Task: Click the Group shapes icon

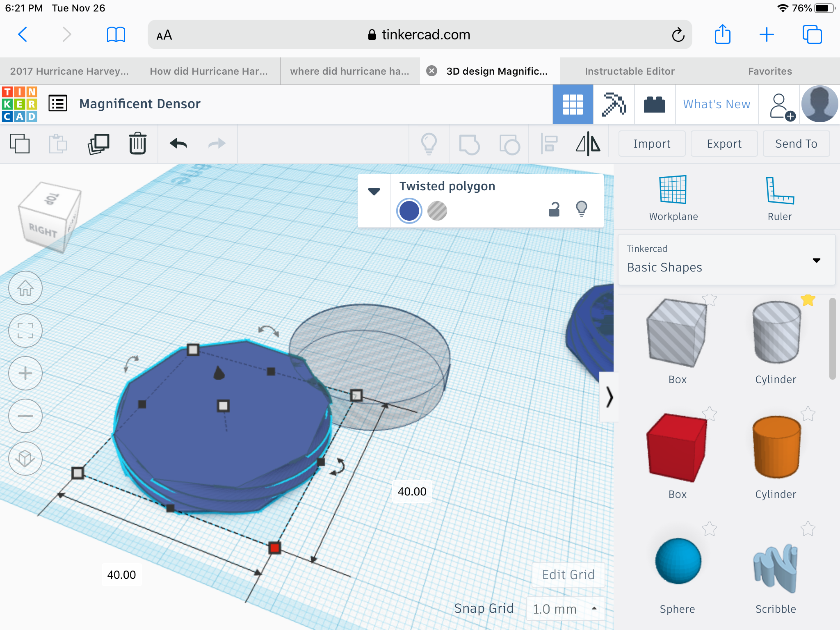Action: (x=469, y=144)
